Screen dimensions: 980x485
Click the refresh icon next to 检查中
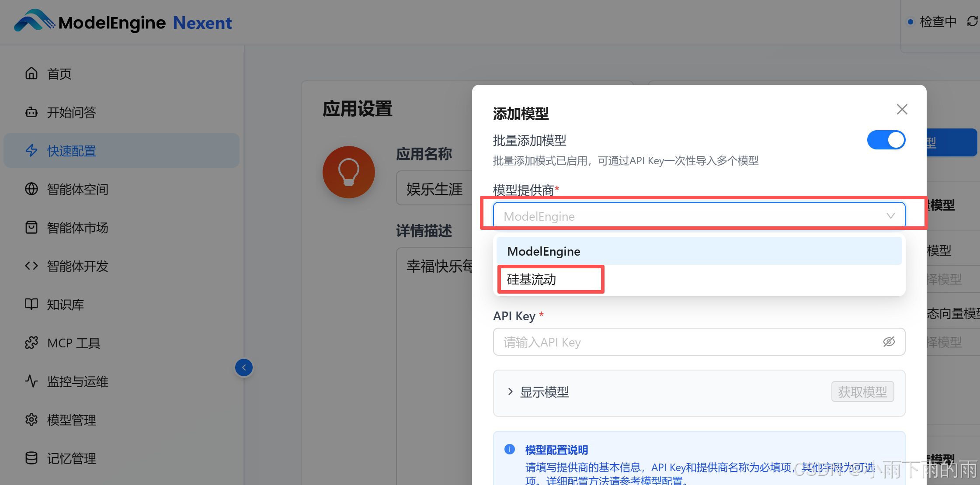pyautogui.click(x=972, y=21)
